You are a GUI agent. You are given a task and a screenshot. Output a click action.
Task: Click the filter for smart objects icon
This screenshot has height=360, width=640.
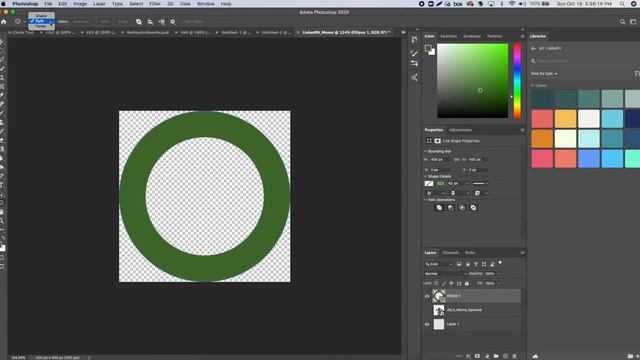coord(492,264)
